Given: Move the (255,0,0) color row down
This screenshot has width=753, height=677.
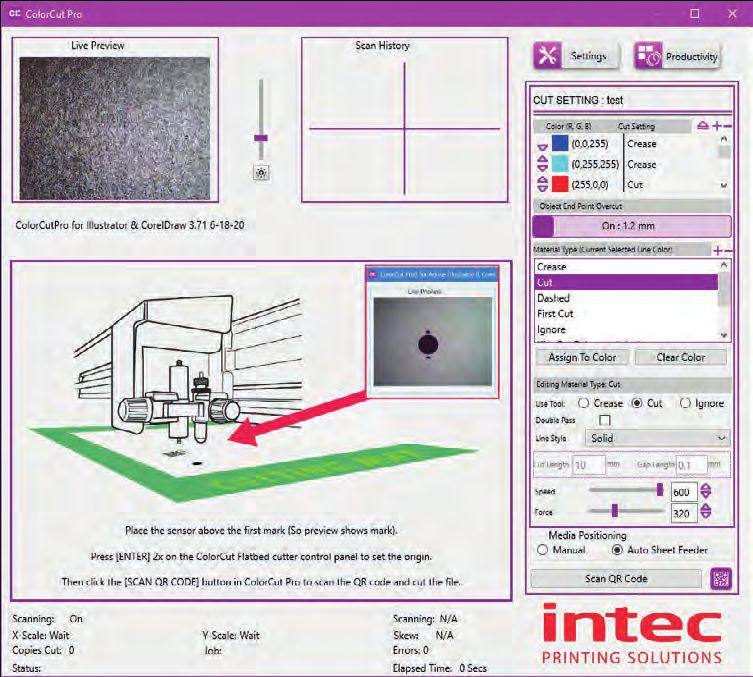Looking at the screenshot, I should pyautogui.click(x=542, y=189).
